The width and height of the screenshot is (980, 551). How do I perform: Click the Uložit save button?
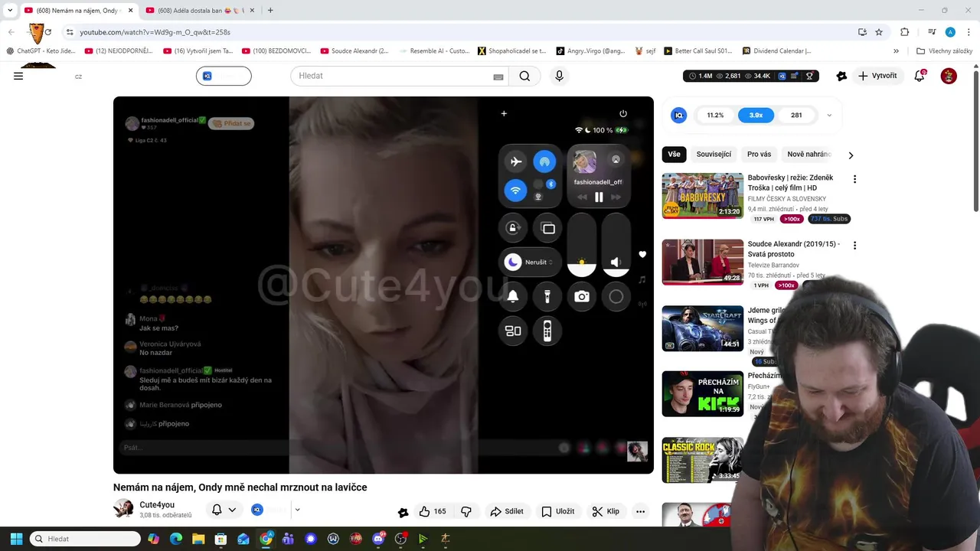pos(557,511)
